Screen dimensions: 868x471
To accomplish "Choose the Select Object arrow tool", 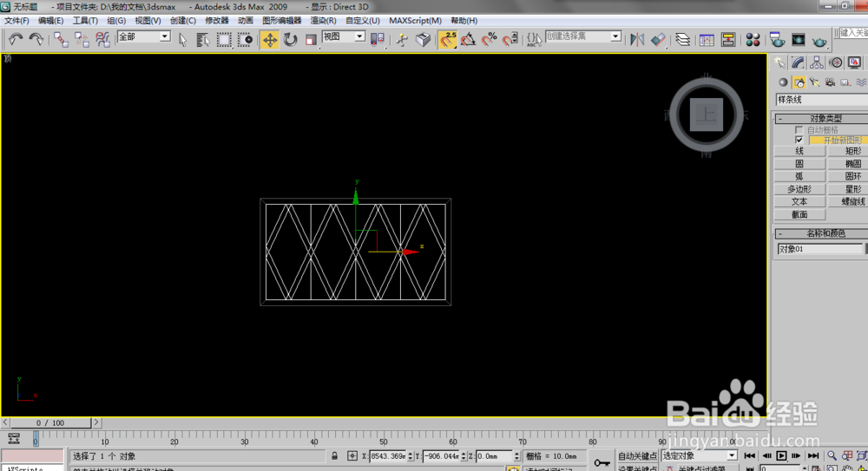I will [182, 39].
